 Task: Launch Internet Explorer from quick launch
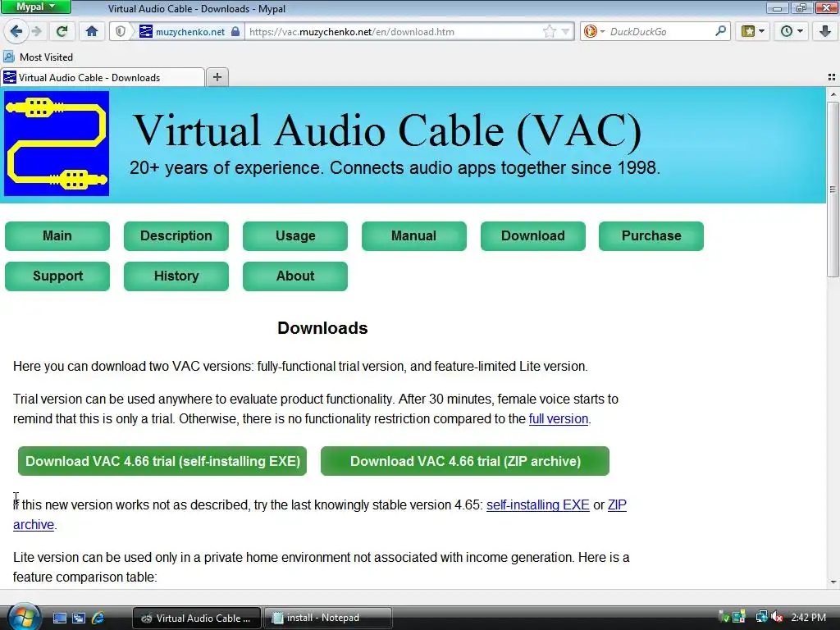[98, 618]
